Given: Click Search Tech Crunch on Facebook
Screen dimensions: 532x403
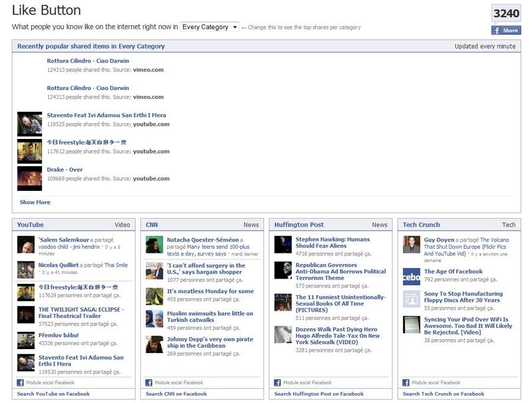Looking at the screenshot, I should point(444,394).
